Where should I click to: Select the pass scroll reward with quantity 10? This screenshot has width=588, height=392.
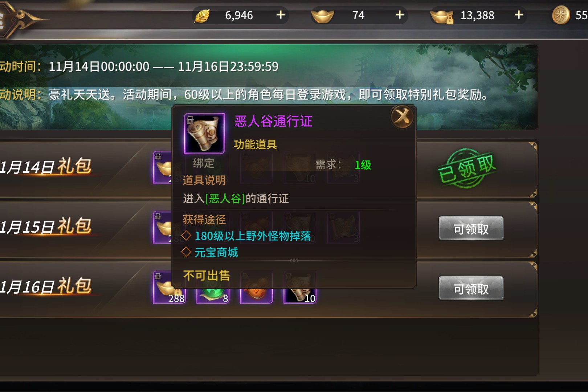pos(300,296)
